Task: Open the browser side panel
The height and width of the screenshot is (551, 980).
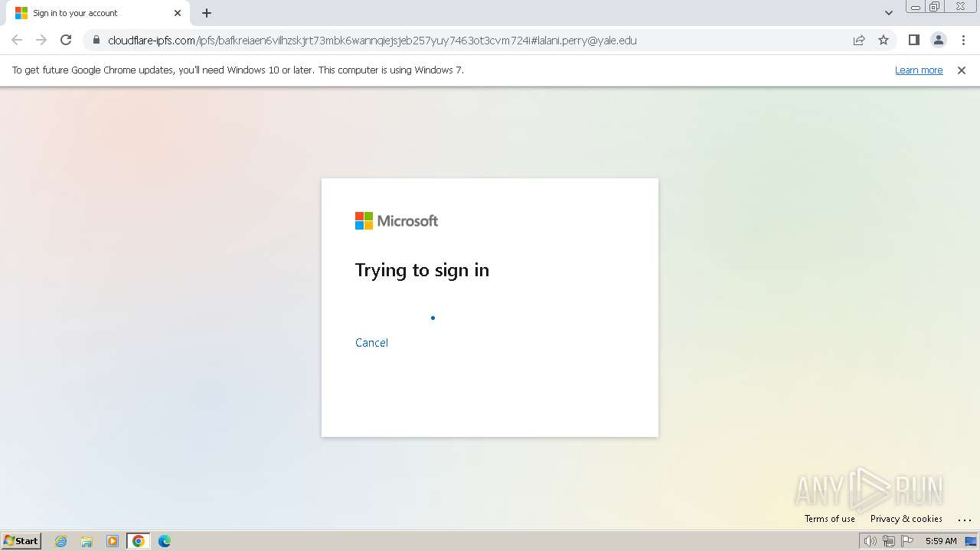Action: pos(913,41)
